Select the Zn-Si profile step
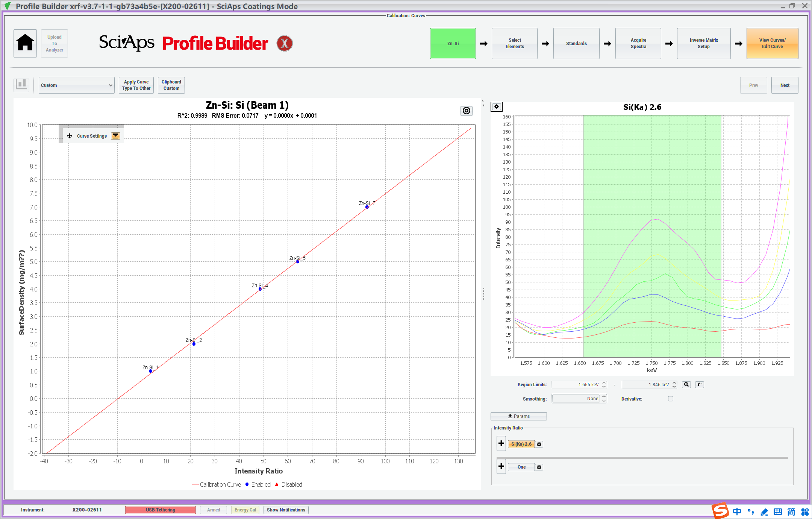This screenshot has height=519, width=812. coord(453,43)
